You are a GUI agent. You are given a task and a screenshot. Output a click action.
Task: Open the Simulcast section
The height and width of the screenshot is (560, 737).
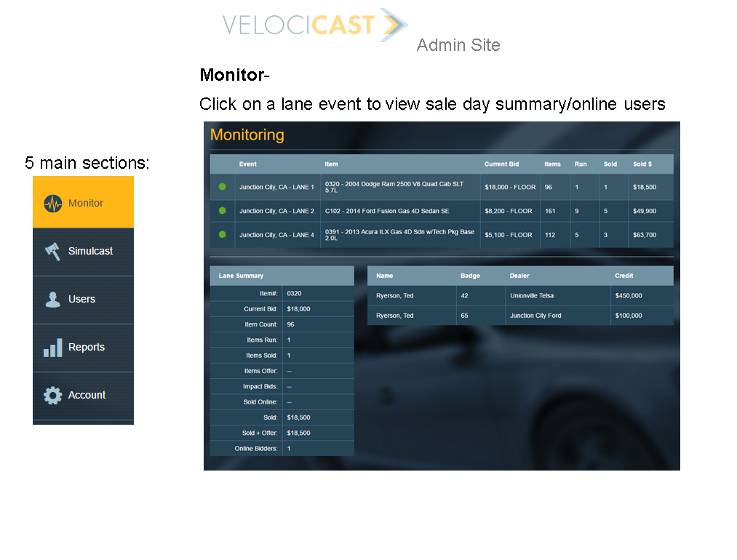(x=83, y=252)
